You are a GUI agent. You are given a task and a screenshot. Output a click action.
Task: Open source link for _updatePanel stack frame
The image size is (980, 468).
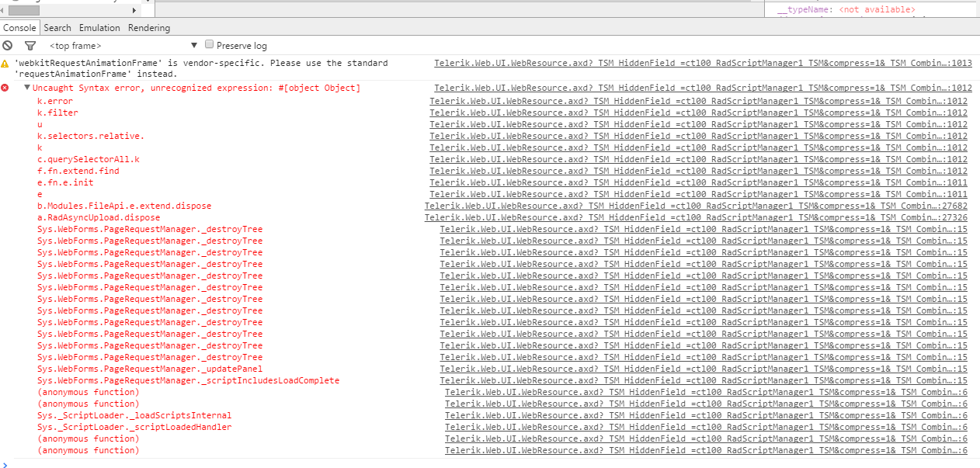[704, 369]
